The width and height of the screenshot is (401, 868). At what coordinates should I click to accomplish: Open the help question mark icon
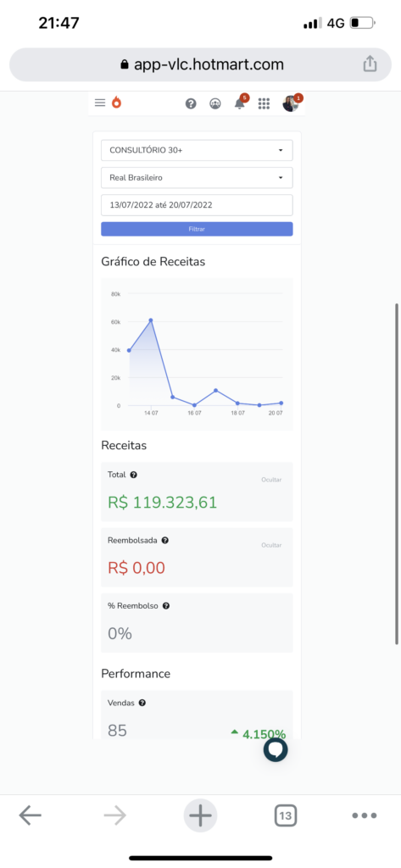tap(191, 103)
